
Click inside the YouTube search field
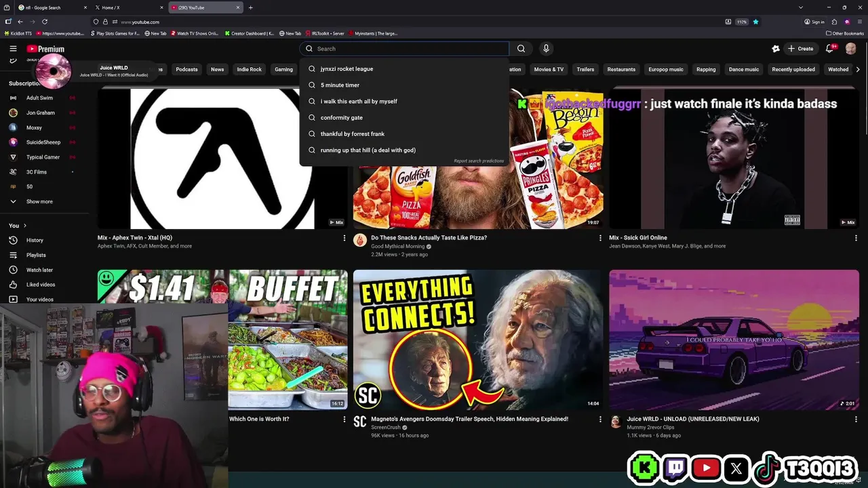point(404,49)
